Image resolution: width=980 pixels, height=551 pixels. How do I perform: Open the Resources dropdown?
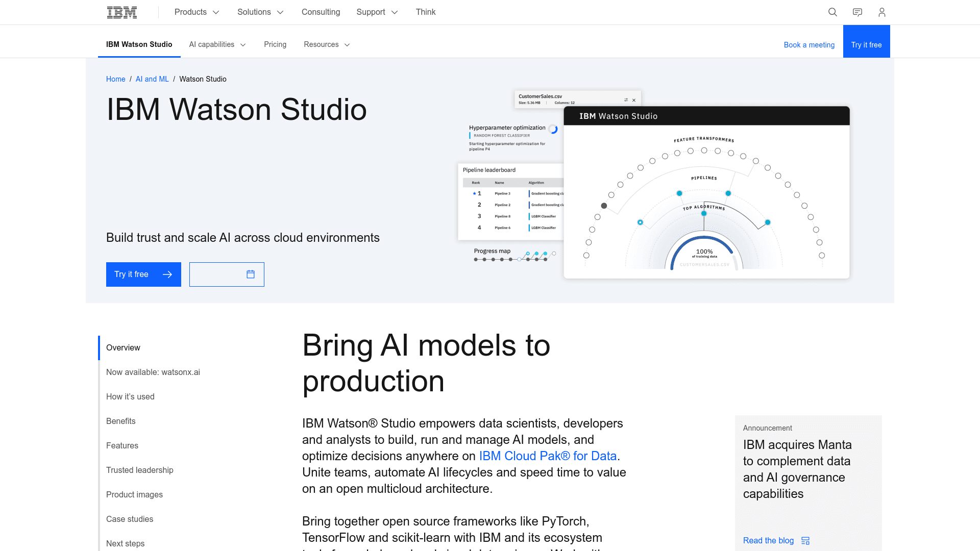[x=326, y=44]
